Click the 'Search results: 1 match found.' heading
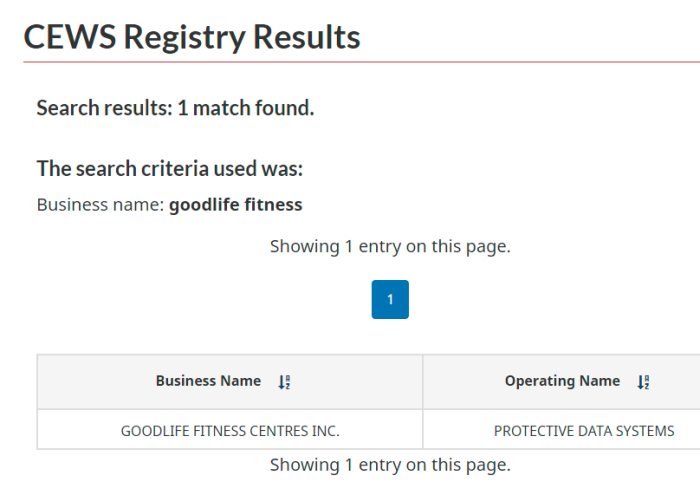The width and height of the screenshot is (700, 482). coord(175,108)
